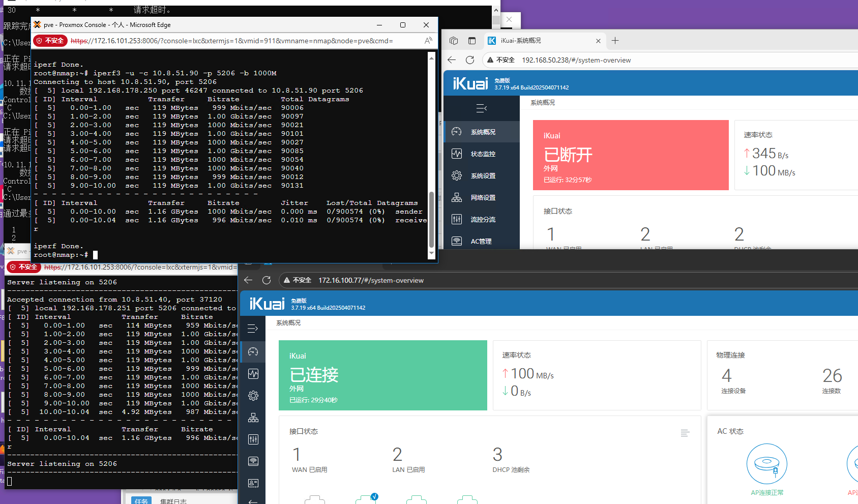858x504 pixels.
Task: Open Edge workspaces icon beside iKuai tab
Action: pos(454,41)
